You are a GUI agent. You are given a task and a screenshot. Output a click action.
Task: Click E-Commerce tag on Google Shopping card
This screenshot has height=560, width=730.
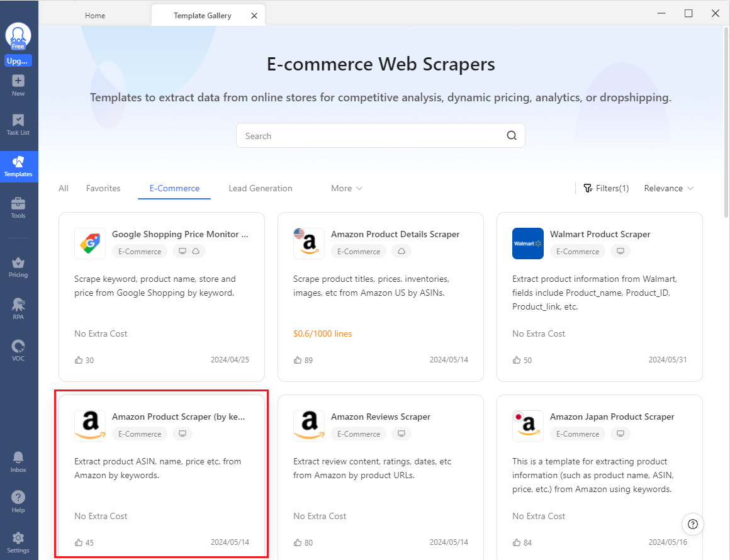(x=140, y=252)
